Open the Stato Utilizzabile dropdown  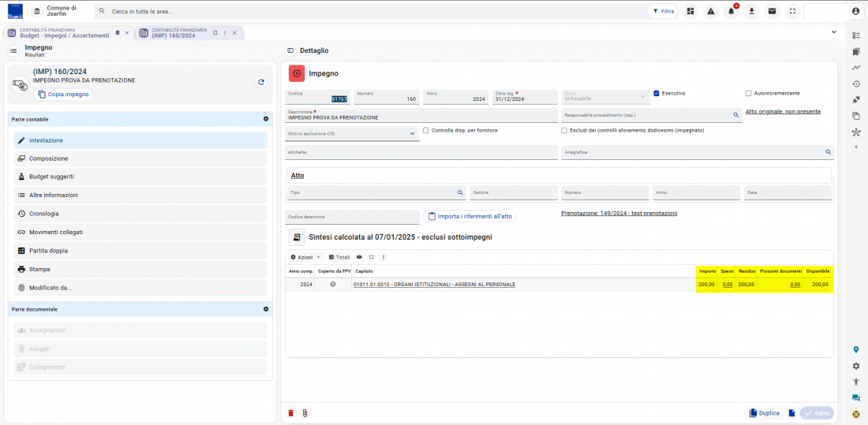(604, 96)
